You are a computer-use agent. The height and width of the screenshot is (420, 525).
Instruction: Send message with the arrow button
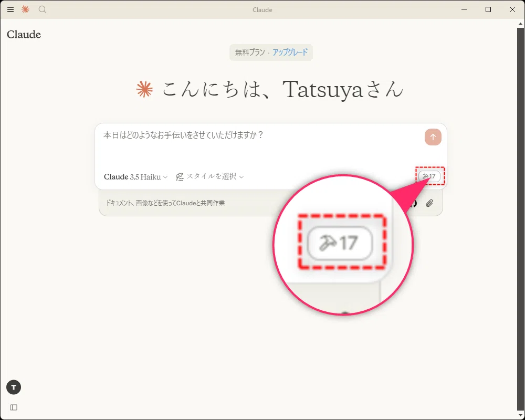pyautogui.click(x=433, y=137)
